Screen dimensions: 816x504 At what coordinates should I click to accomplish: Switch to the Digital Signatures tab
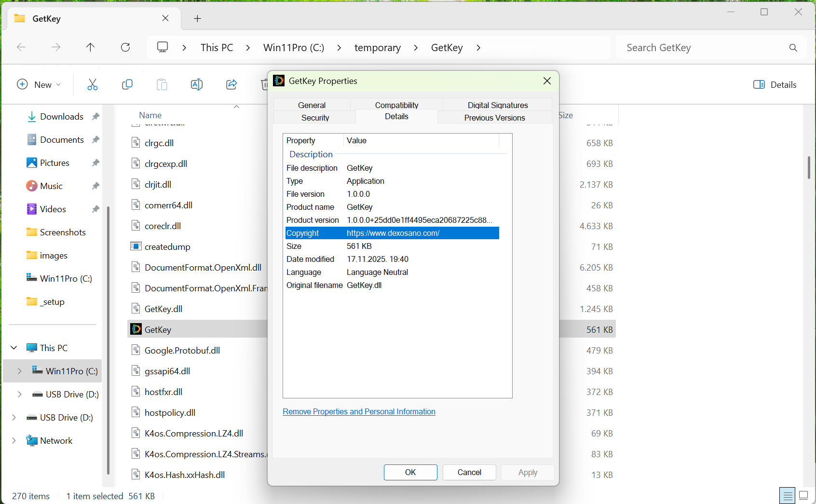(x=497, y=105)
